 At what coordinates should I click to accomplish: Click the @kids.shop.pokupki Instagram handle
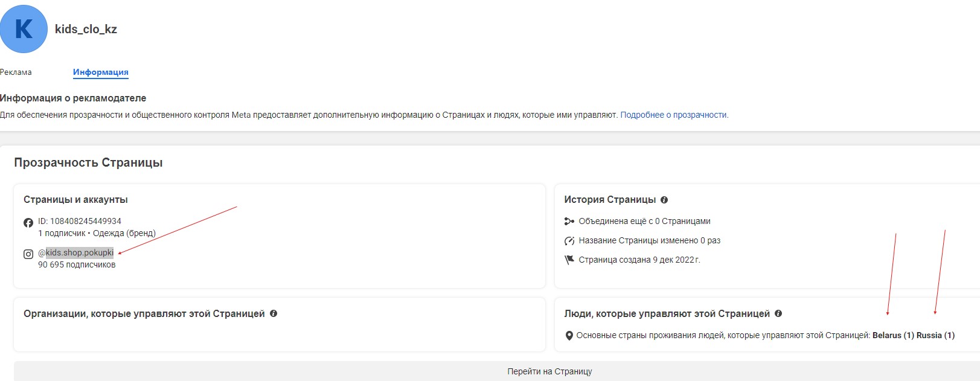76,252
